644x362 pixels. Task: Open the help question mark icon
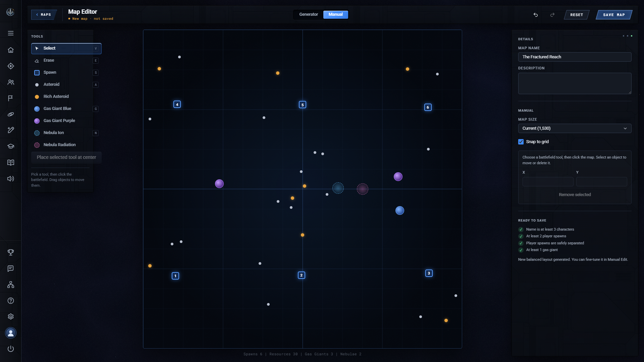[x=11, y=301]
